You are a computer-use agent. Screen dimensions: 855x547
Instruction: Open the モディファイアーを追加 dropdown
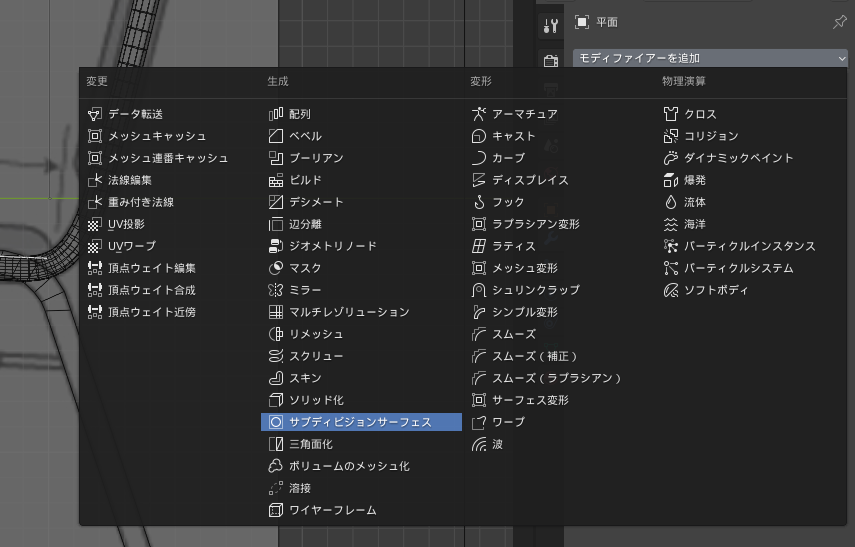click(711, 58)
